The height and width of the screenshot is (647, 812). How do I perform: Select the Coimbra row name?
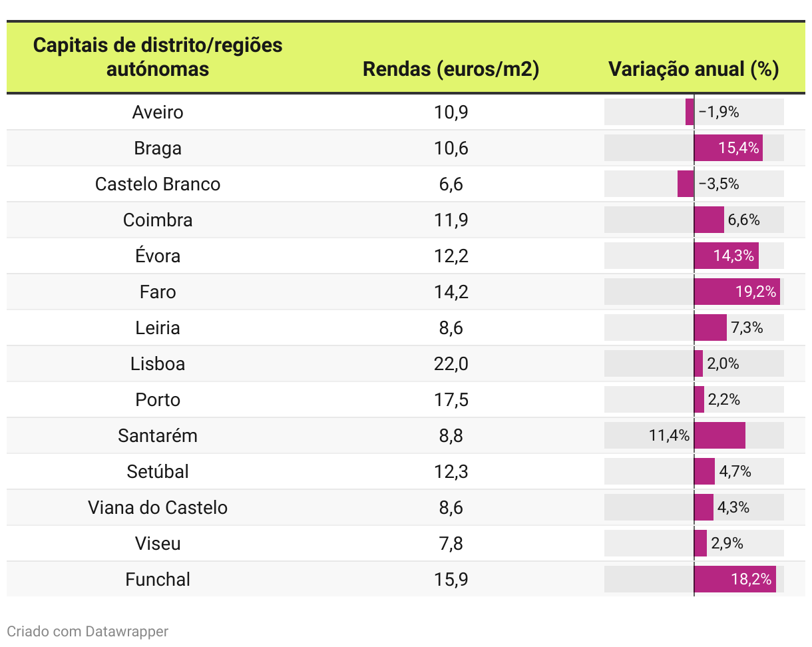pyautogui.click(x=158, y=220)
